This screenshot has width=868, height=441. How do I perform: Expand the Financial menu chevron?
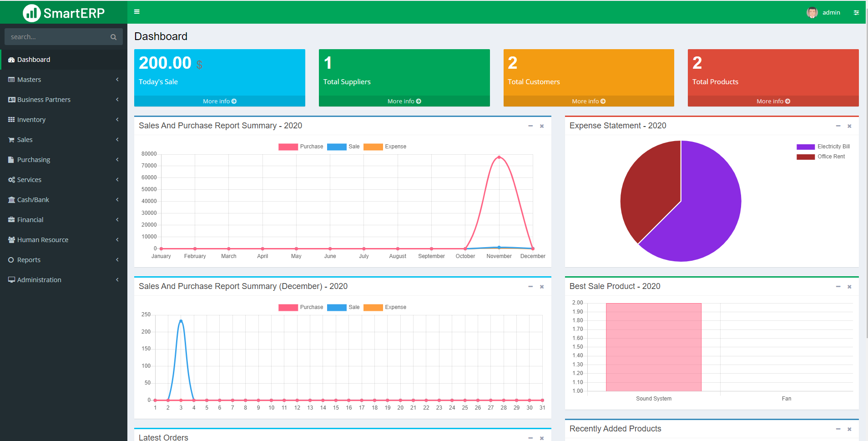click(117, 219)
